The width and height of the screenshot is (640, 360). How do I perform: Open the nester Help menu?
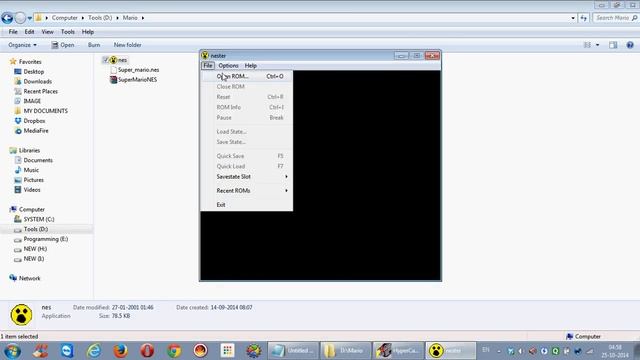point(251,66)
